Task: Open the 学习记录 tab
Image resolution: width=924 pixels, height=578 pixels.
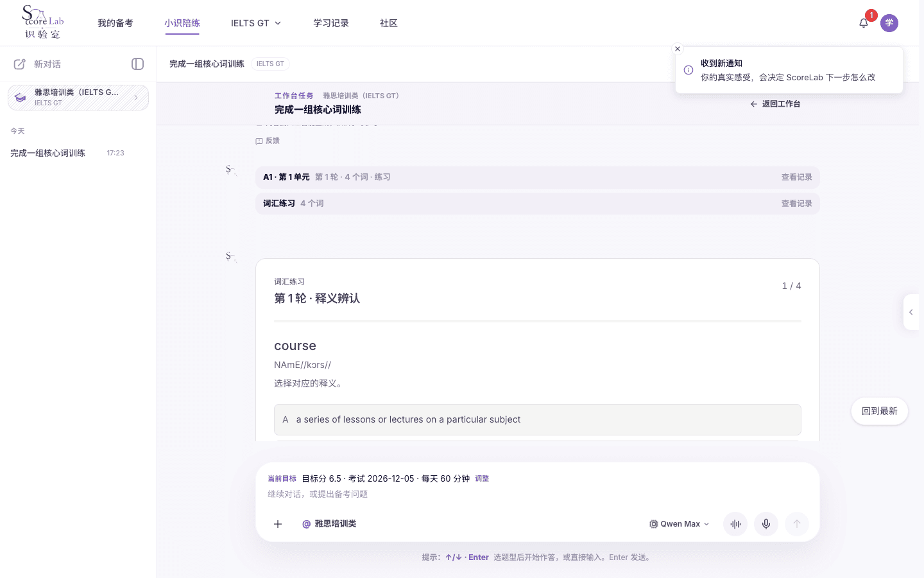Action: pos(331,23)
